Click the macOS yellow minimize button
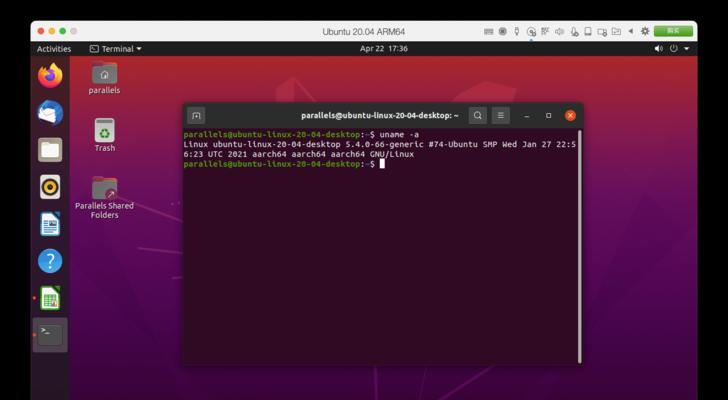 (x=52, y=31)
